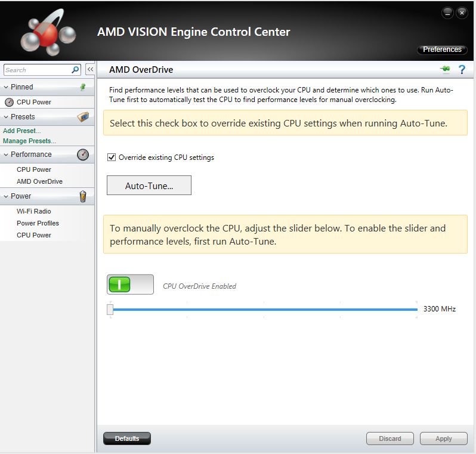Open help with the question mark icon
476x454 pixels.
(462, 70)
